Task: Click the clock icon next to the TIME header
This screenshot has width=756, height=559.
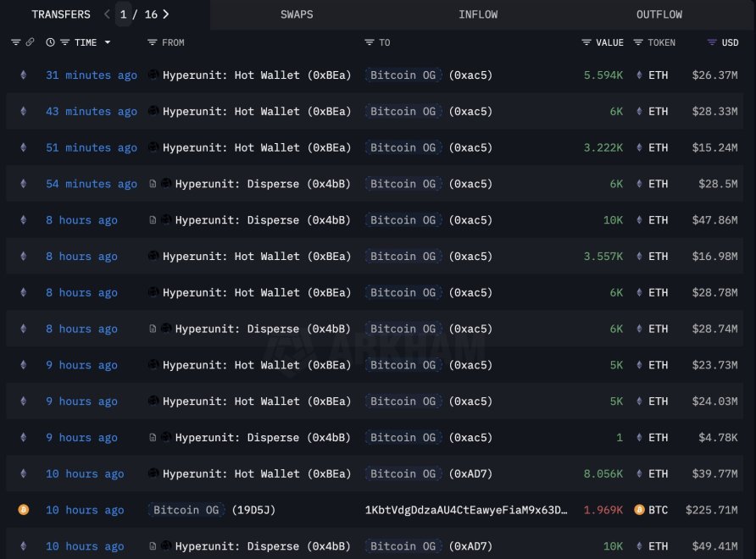Action: (x=48, y=42)
